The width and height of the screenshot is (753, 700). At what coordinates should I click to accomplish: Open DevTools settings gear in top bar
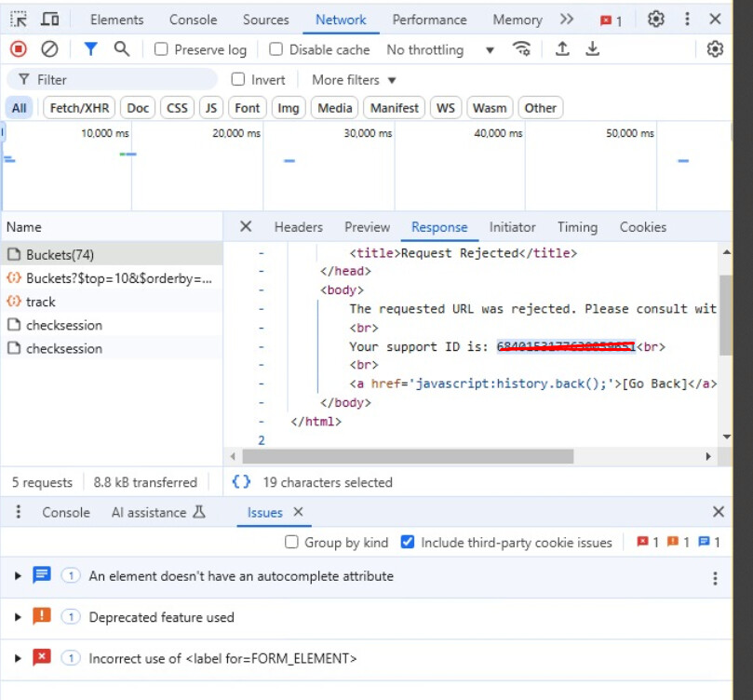click(x=656, y=20)
